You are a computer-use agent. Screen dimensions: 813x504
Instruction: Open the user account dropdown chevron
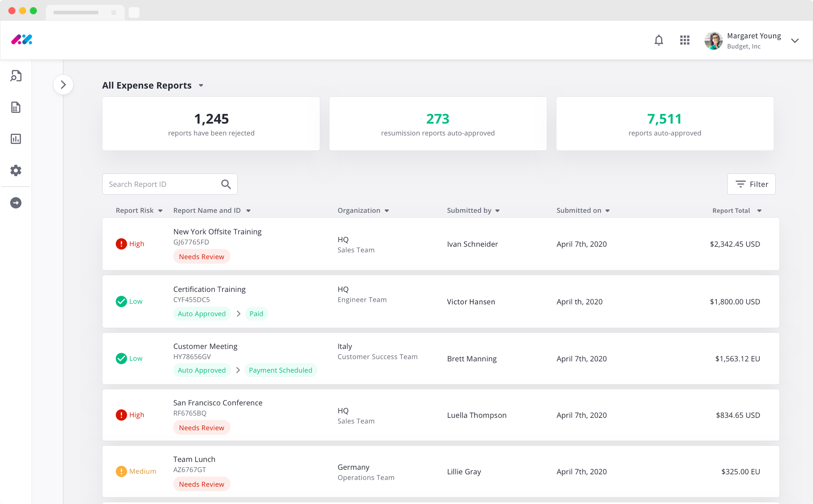tap(795, 41)
